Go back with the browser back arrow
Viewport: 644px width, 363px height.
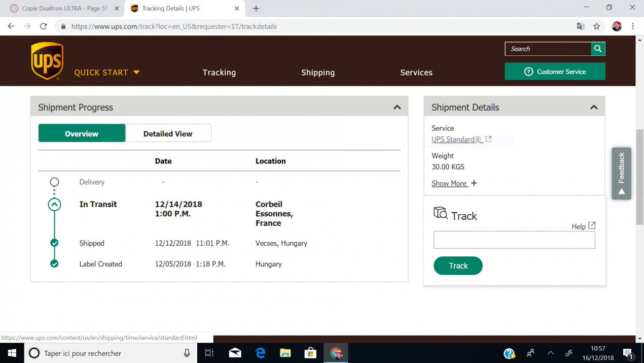[x=11, y=26]
